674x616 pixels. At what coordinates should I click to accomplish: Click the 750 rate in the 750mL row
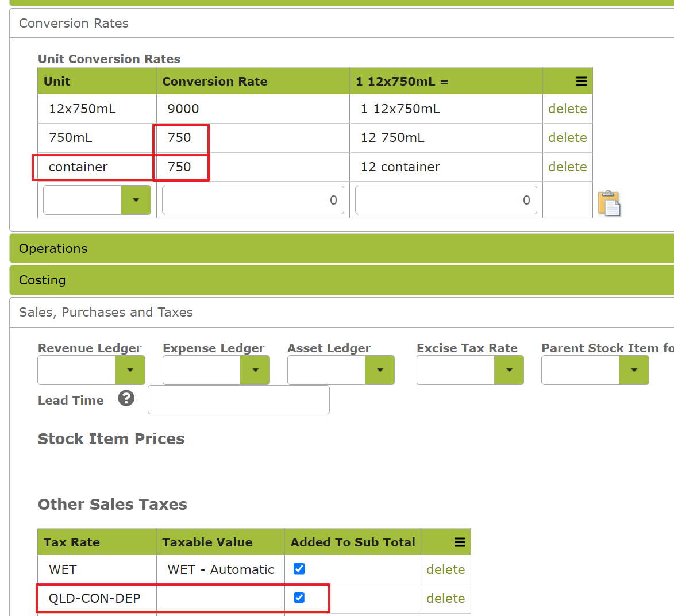tap(179, 137)
